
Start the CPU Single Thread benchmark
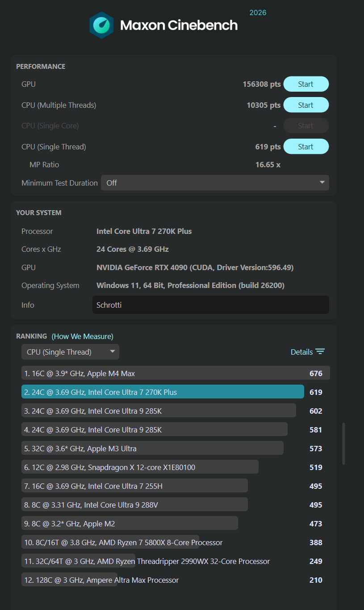tap(306, 147)
